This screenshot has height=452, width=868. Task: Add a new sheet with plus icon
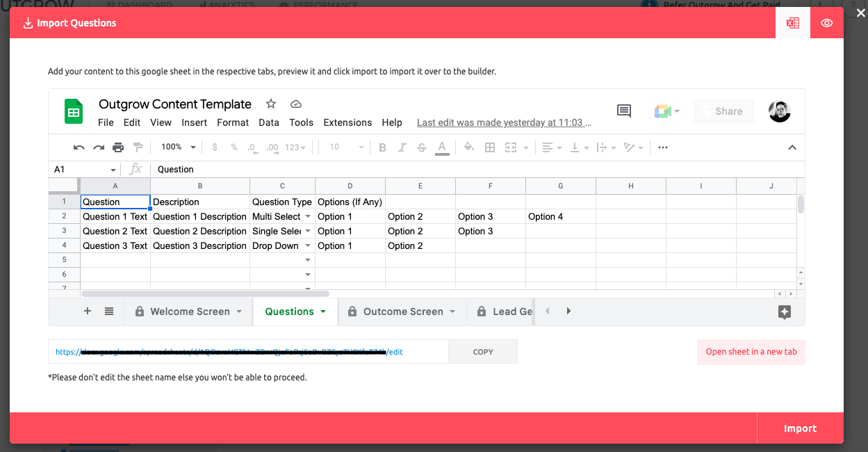point(88,312)
